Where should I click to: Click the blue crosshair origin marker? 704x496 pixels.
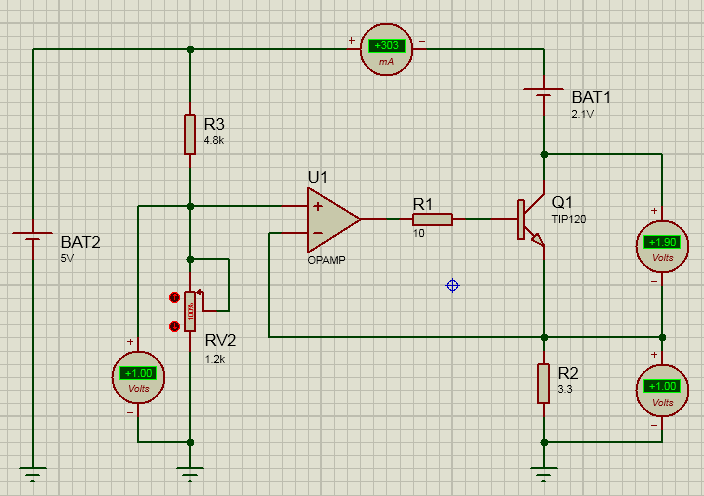click(x=452, y=285)
